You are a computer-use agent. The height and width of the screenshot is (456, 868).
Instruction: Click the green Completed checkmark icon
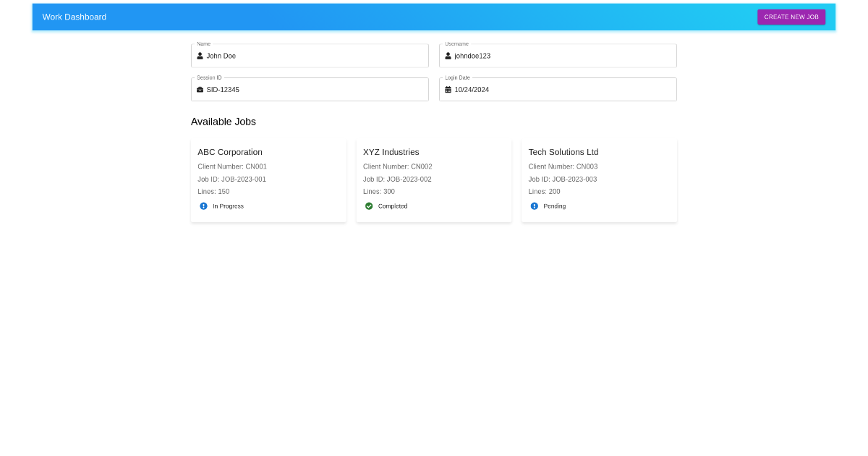(369, 206)
